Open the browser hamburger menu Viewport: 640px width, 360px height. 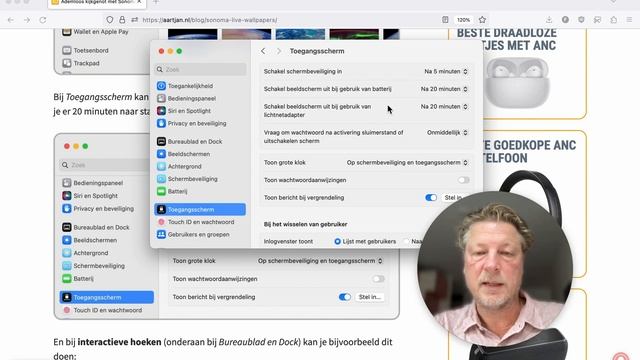click(629, 20)
